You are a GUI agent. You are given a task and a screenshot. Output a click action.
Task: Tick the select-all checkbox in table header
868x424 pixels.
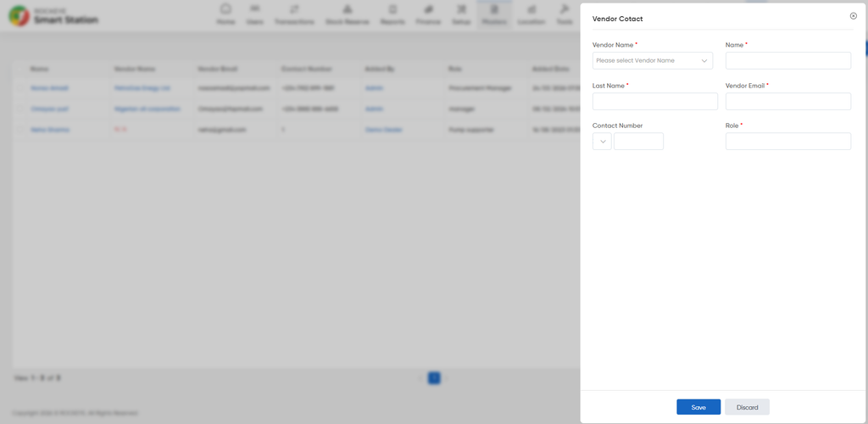pos(20,70)
